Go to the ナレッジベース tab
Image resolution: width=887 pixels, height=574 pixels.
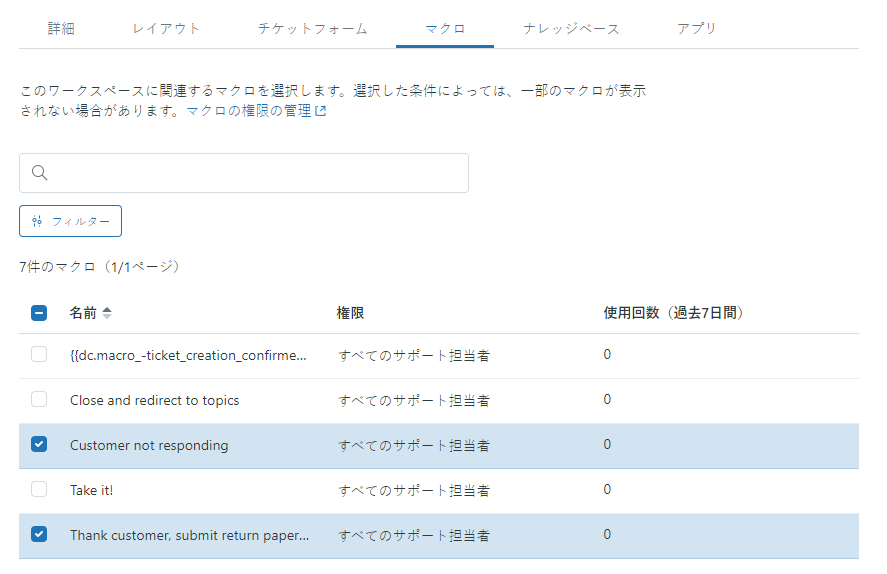(x=571, y=28)
